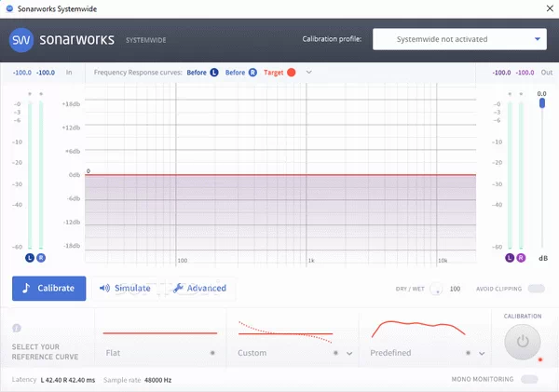Click the Dry/Wet value 100
Image resolution: width=559 pixels, height=392 pixels.
click(455, 289)
